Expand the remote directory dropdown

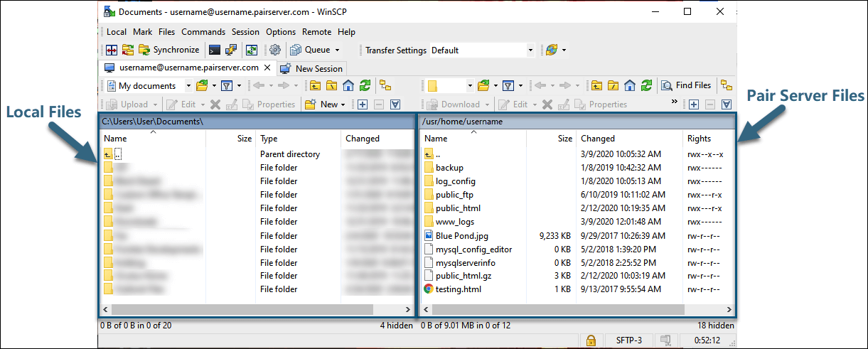[x=469, y=86]
